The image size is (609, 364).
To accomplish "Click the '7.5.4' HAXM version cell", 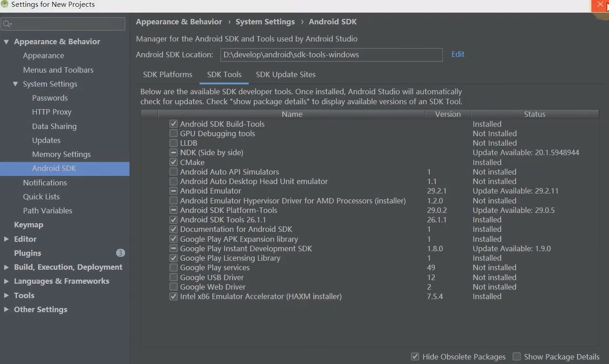I will [x=435, y=296].
